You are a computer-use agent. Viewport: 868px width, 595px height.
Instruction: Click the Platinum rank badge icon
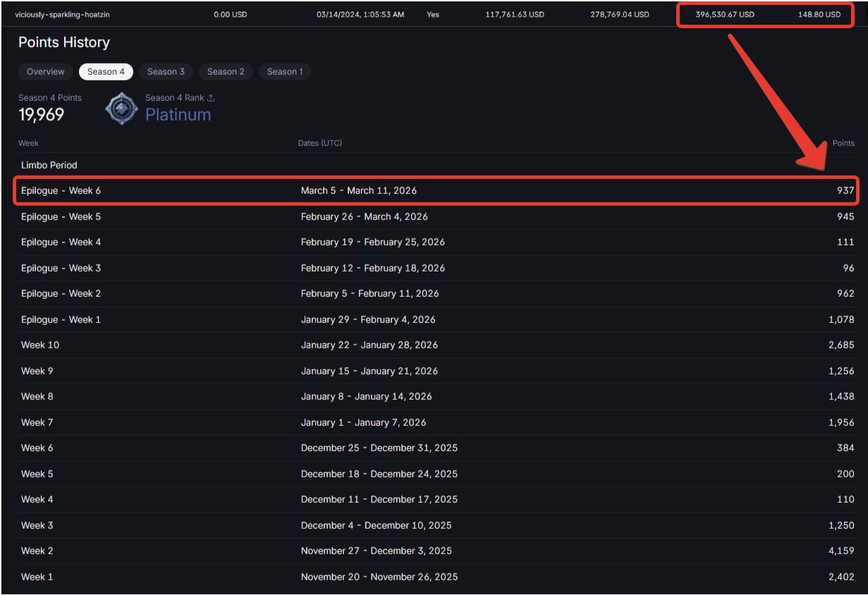121,109
